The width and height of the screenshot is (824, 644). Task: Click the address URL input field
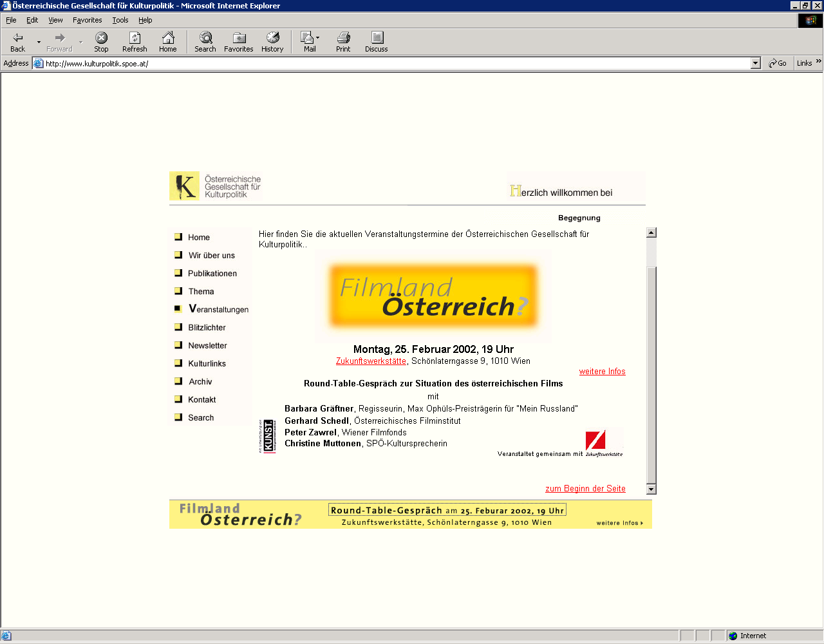tap(386, 63)
